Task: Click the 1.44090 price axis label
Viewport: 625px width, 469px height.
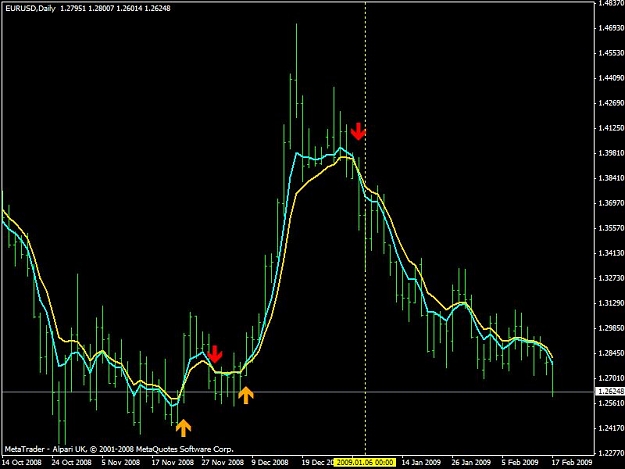Action: coord(611,78)
